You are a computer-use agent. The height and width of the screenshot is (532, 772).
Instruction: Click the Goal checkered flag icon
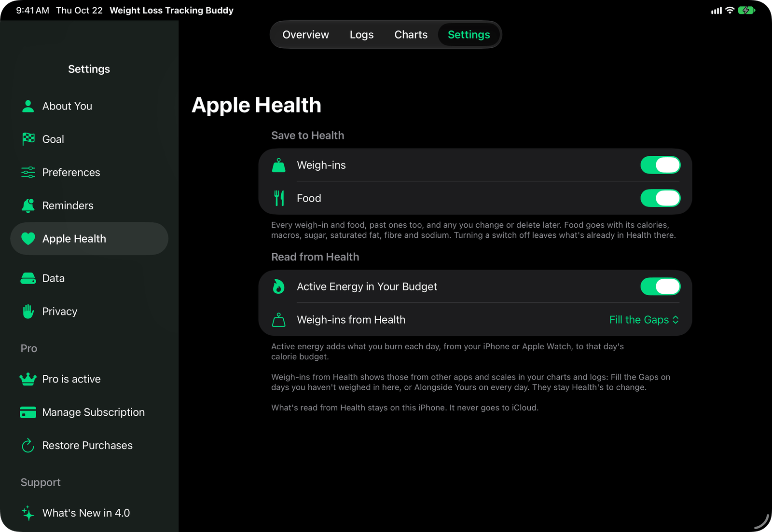(x=28, y=139)
